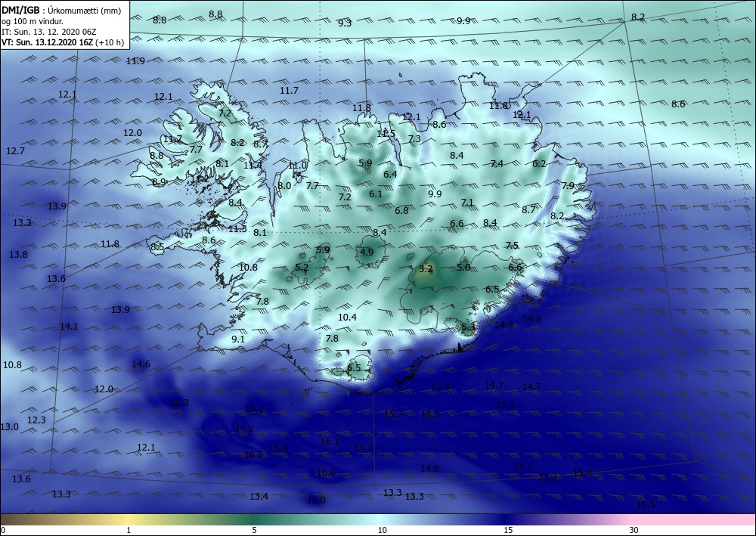Select the 'VT: Sun. 13.12.2020 16Z' line

point(47,42)
